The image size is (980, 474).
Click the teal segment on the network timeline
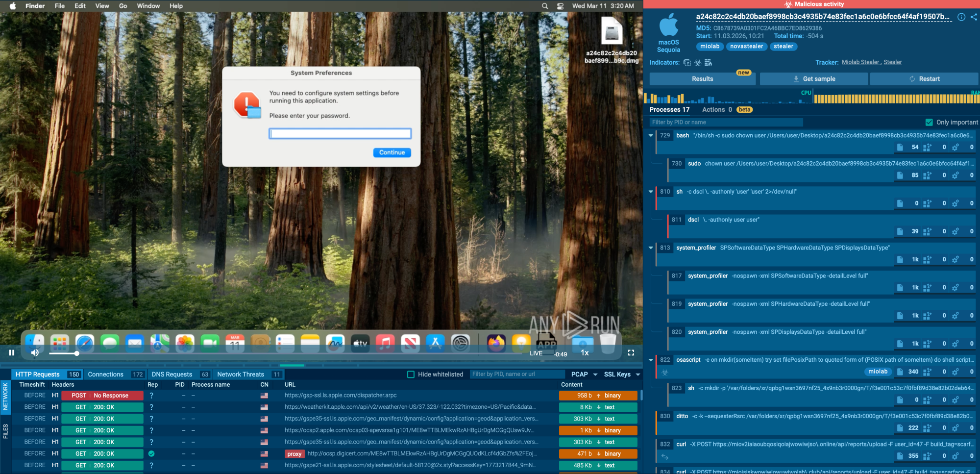pos(292,365)
